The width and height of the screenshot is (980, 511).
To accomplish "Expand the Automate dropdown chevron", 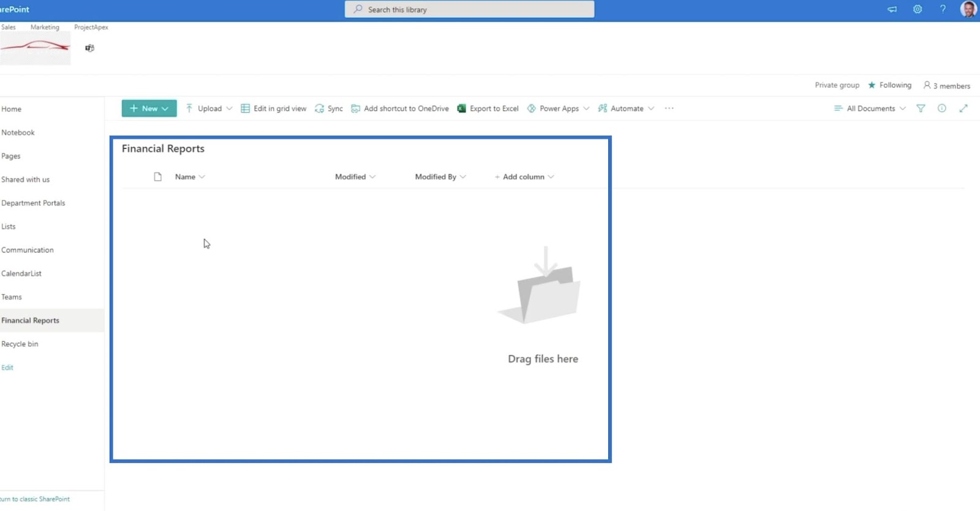I will (651, 108).
